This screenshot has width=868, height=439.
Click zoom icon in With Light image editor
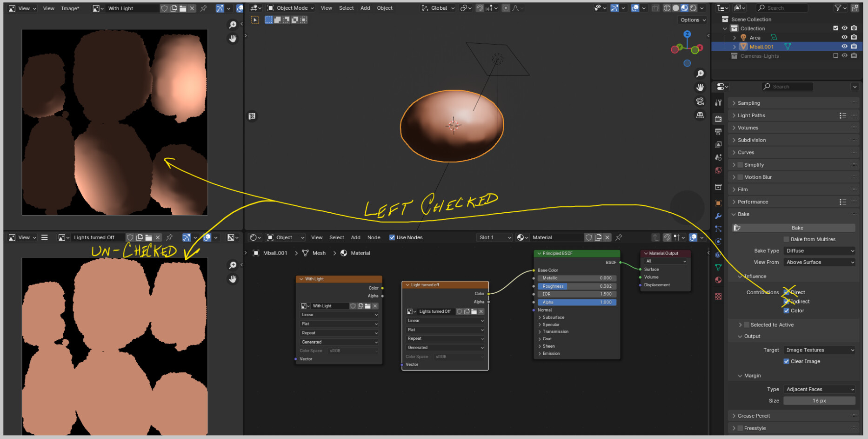[x=233, y=25]
